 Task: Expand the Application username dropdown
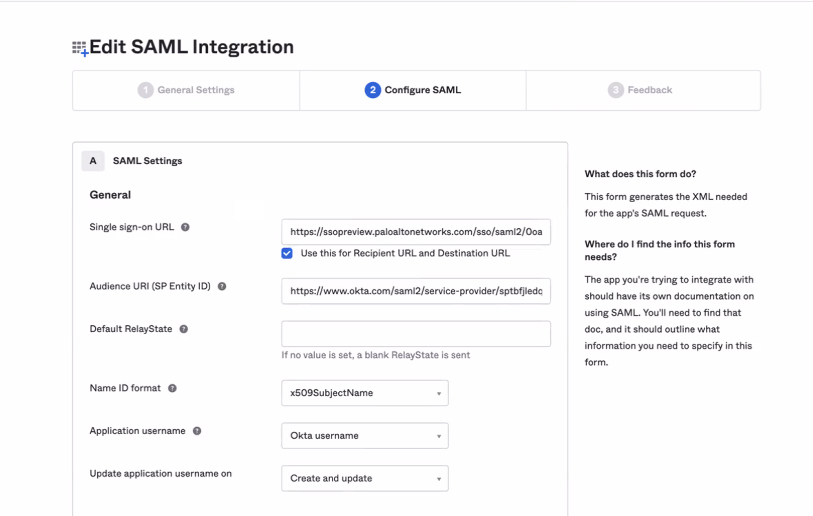(x=364, y=436)
